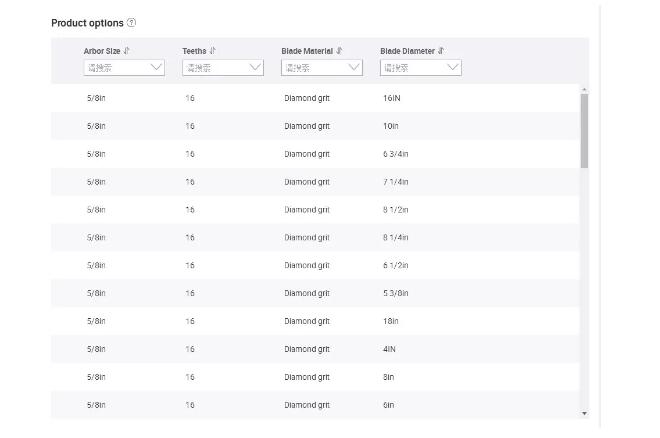This screenshot has width=660, height=438.
Task: Click the vertical scrollbar thumb of the table
Action: [x=584, y=130]
